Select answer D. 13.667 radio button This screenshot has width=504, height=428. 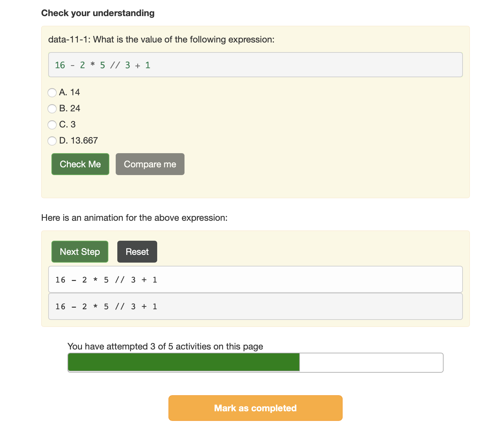click(52, 141)
